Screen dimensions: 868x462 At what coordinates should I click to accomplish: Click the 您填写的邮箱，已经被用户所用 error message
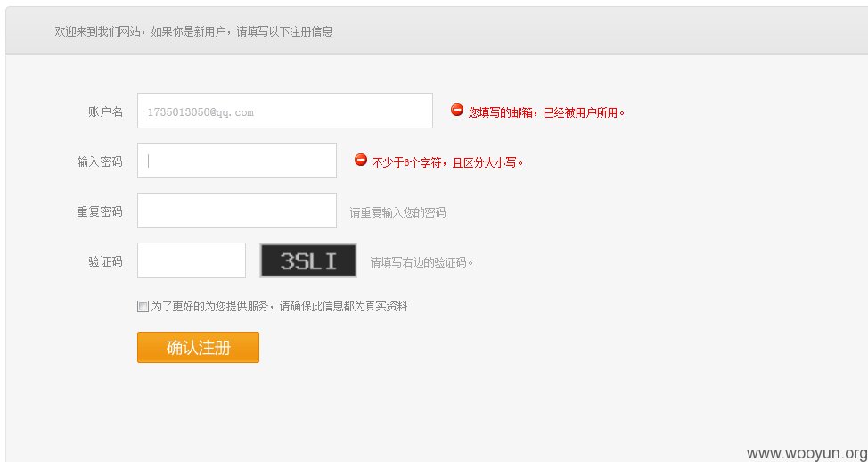546,112
